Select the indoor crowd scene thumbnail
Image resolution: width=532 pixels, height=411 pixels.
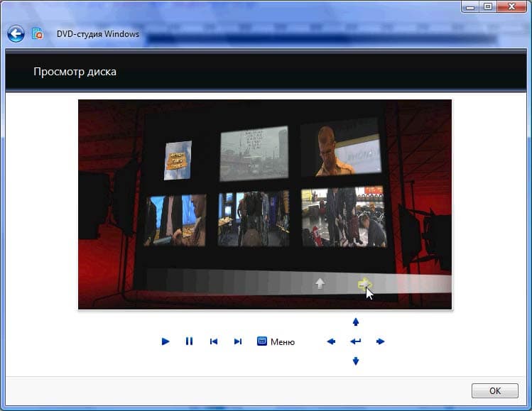click(254, 219)
